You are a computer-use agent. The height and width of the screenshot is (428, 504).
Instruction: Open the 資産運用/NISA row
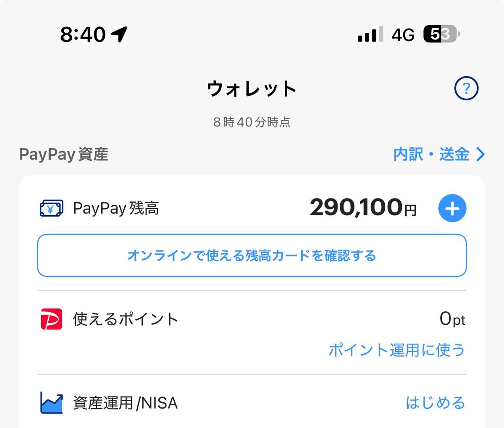[252, 402]
